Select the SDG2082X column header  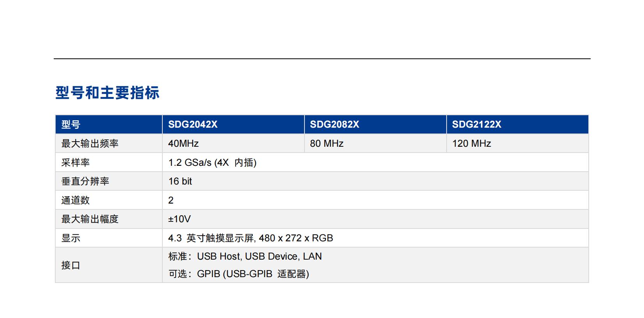(334, 125)
